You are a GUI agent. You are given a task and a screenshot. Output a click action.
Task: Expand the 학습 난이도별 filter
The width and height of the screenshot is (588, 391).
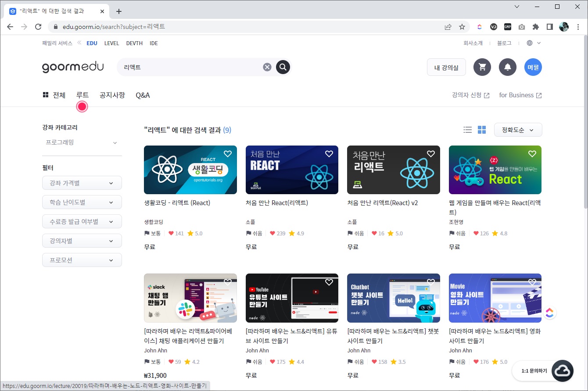[82, 202]
